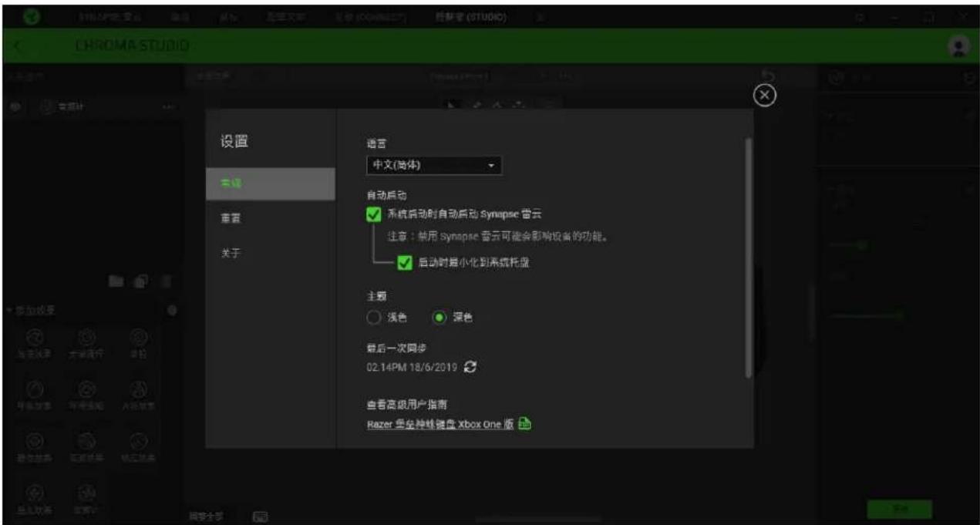Toggle the 启动时最小化到系统托盘 checkbox
Viewport: 980px width, 525px height.
pyautogui.click(x=405, y=263)
